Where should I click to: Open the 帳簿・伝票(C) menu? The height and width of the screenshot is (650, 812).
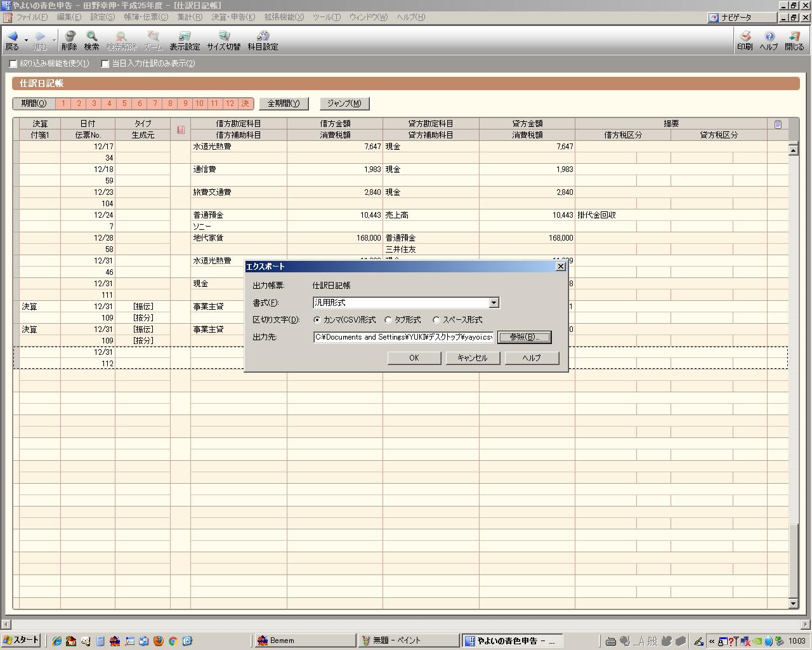146,17
